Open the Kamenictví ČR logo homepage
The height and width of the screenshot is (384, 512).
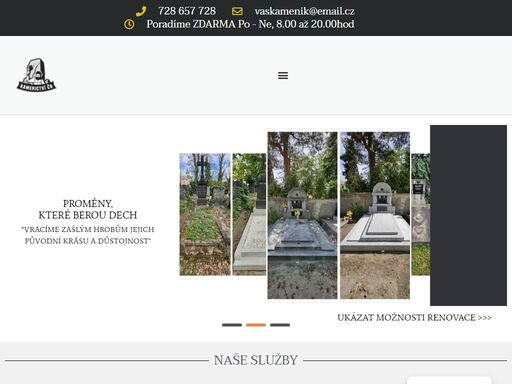click(x=36, y=75)
